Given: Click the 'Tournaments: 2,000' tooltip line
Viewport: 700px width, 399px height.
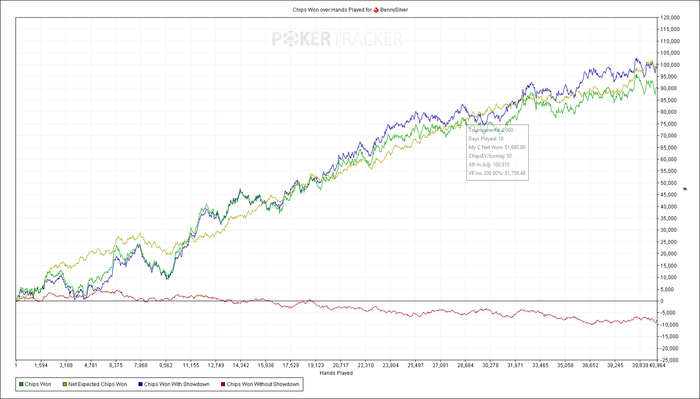Looking at the screenshot, I should (x=491, y=130).
